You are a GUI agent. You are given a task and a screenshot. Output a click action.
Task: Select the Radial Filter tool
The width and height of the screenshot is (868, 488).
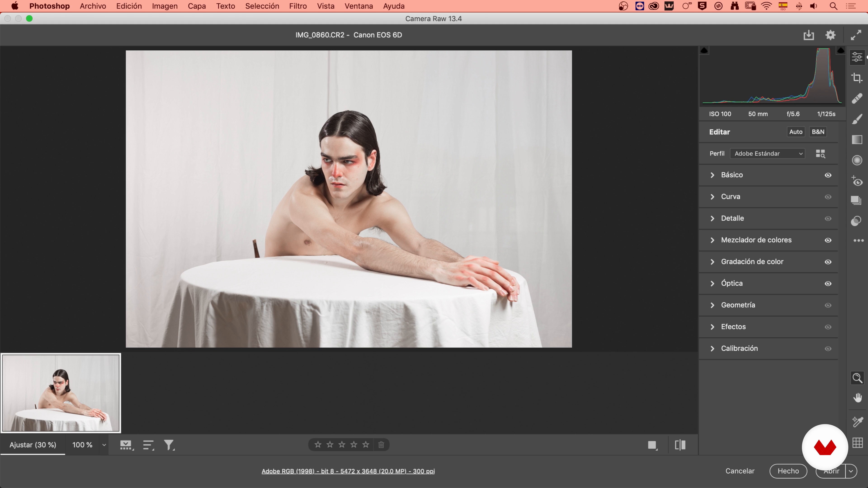(857, 160)
